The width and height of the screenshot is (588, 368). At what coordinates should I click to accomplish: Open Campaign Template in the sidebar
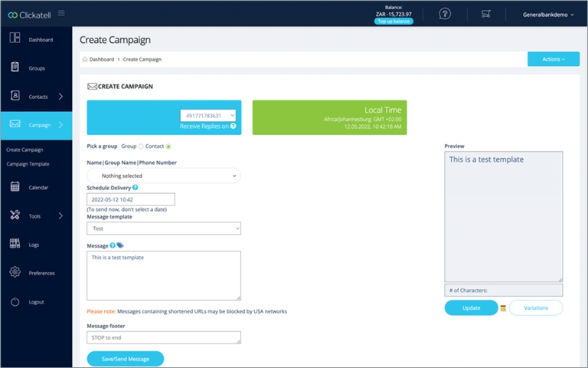(28, 164)
